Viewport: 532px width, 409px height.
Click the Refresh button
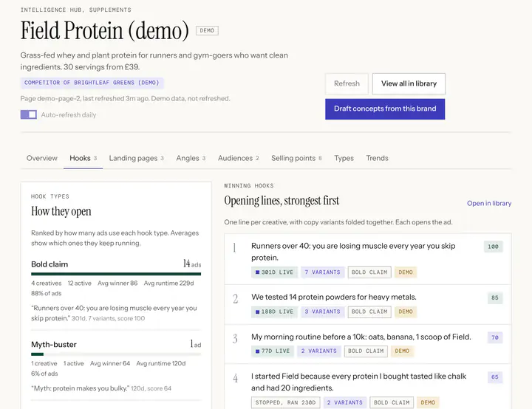click(x=347, y=83)
